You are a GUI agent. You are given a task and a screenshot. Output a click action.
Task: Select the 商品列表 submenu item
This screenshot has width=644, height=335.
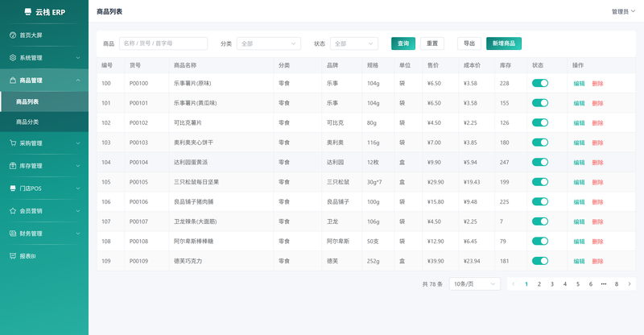44,101
